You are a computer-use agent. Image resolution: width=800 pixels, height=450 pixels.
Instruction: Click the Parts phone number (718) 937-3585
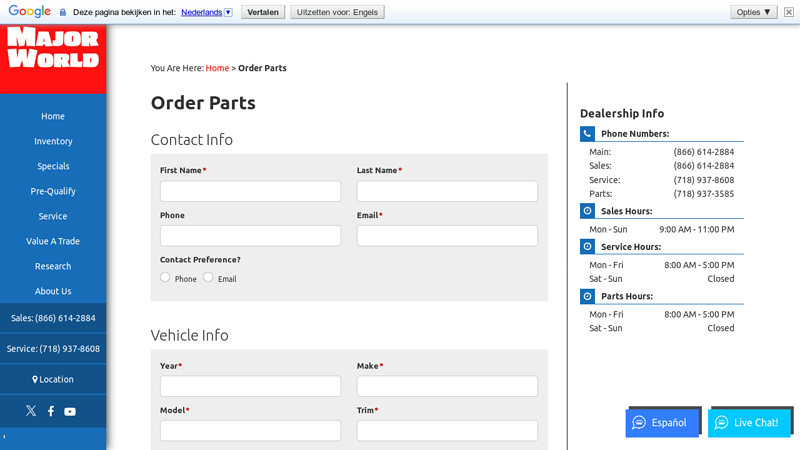click(704, 194)
